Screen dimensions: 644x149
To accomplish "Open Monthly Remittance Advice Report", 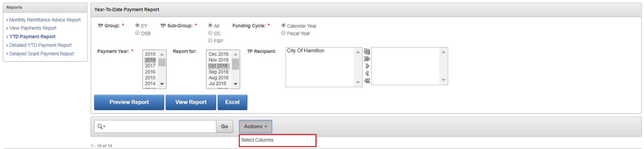I will point(45,20).
